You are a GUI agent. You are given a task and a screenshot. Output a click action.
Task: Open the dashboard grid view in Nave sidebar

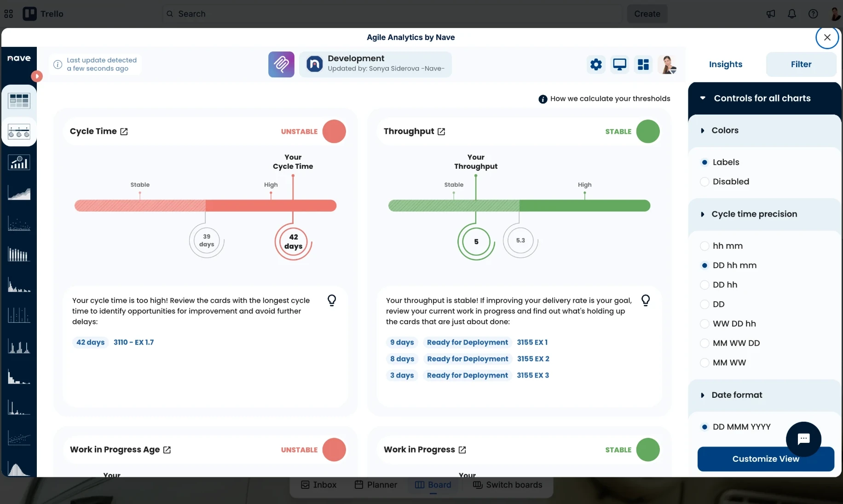[x=19, y=100]
